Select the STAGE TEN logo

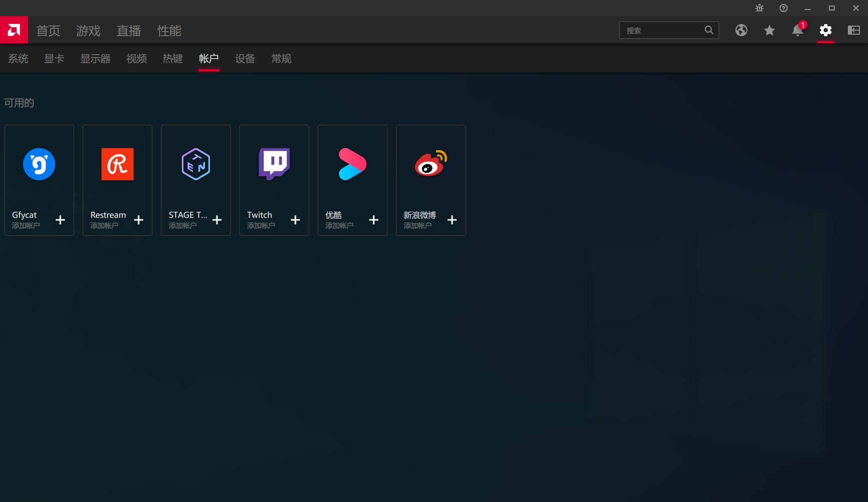[195, 164]
